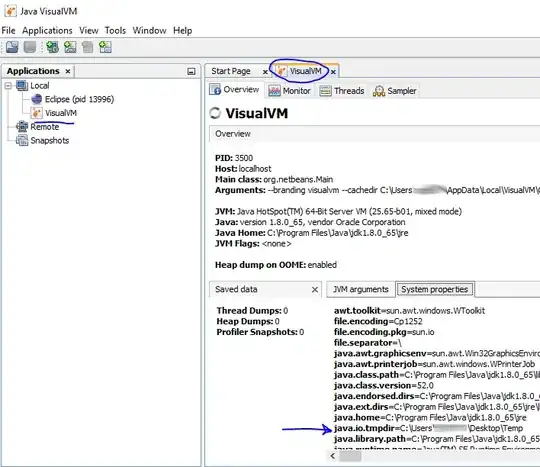Click the awt.toolkit property line
The image size is (540, 467).
(409, 311)
